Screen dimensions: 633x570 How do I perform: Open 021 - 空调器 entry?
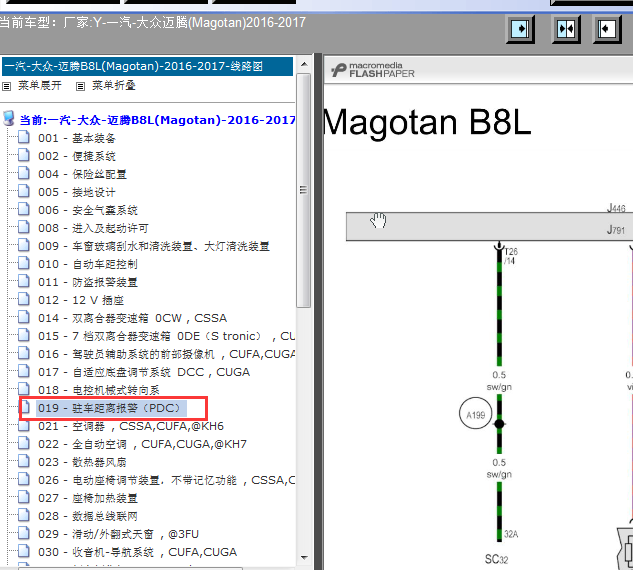point(131,426)
